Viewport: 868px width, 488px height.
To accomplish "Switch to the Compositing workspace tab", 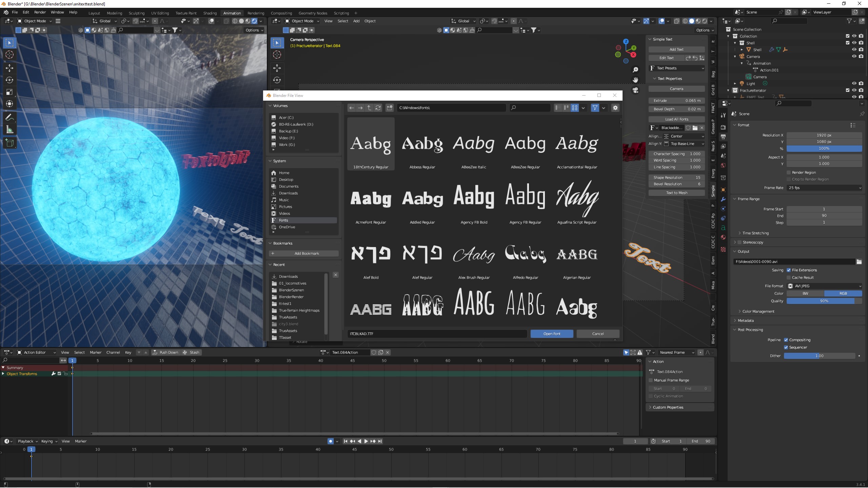I will pos(281,13).
